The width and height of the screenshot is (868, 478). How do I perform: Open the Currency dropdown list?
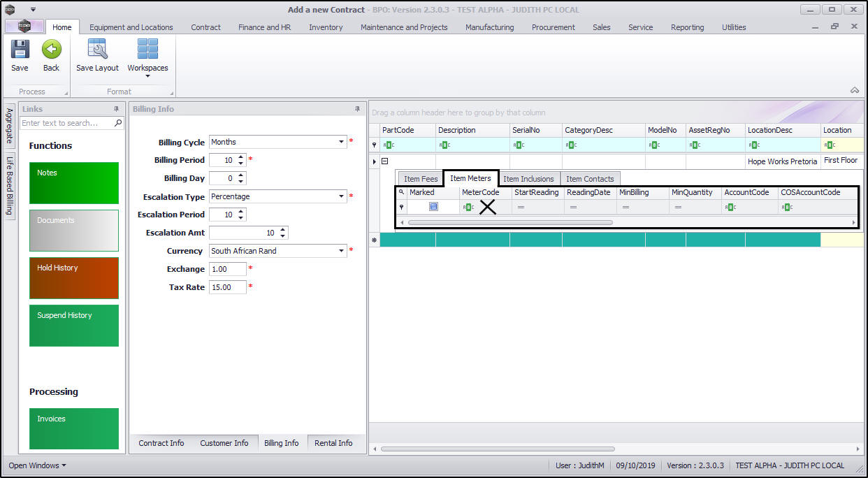[x=341, y=251]
